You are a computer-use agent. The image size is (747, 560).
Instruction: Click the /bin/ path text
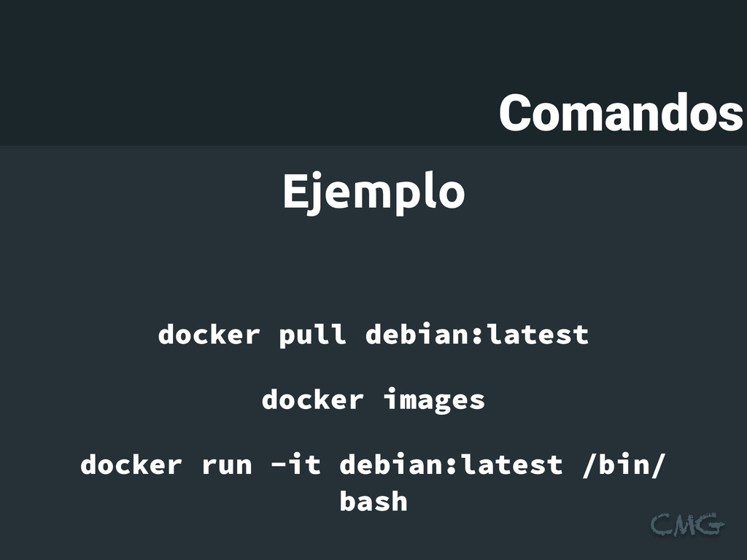click(624, 464)
